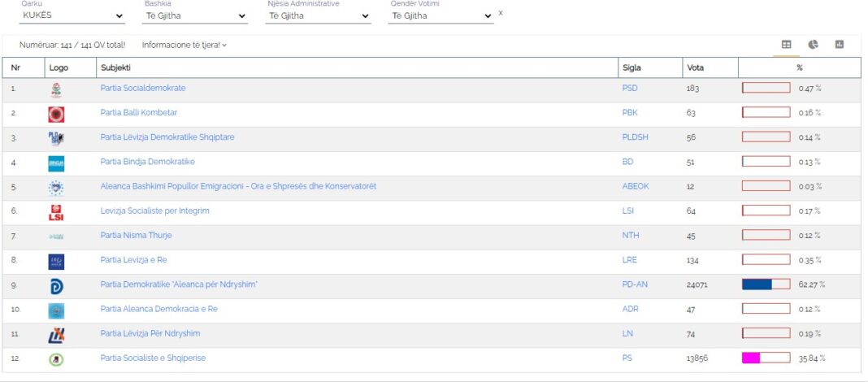Sort by the Vota column header

[696, 68]
